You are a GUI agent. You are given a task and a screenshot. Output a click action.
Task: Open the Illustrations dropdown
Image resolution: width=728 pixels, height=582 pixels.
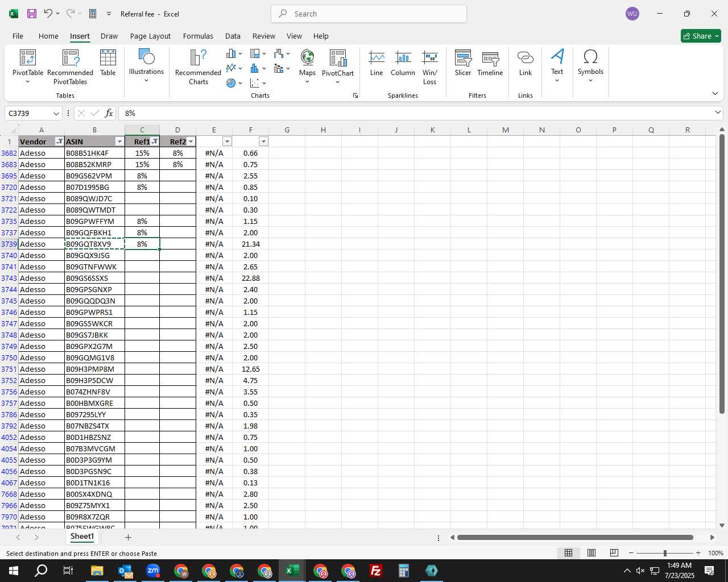pyautogui.click(x=146, y=66)
